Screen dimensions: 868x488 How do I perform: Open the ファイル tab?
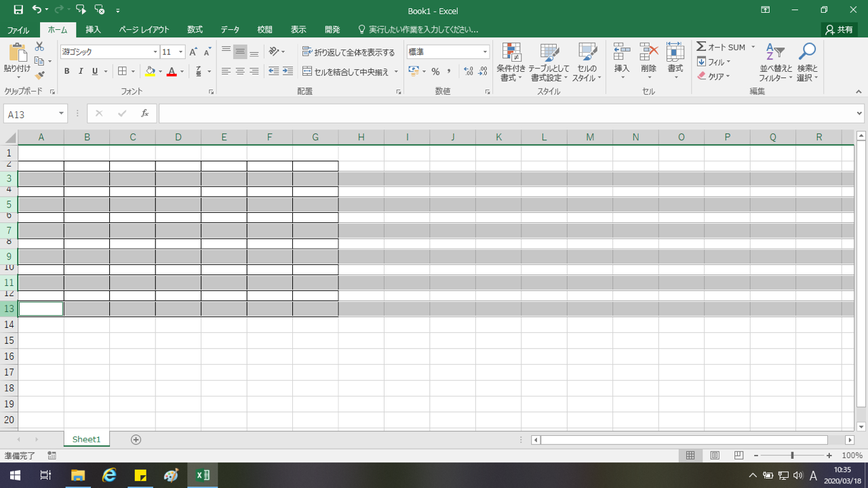[18, 30]
